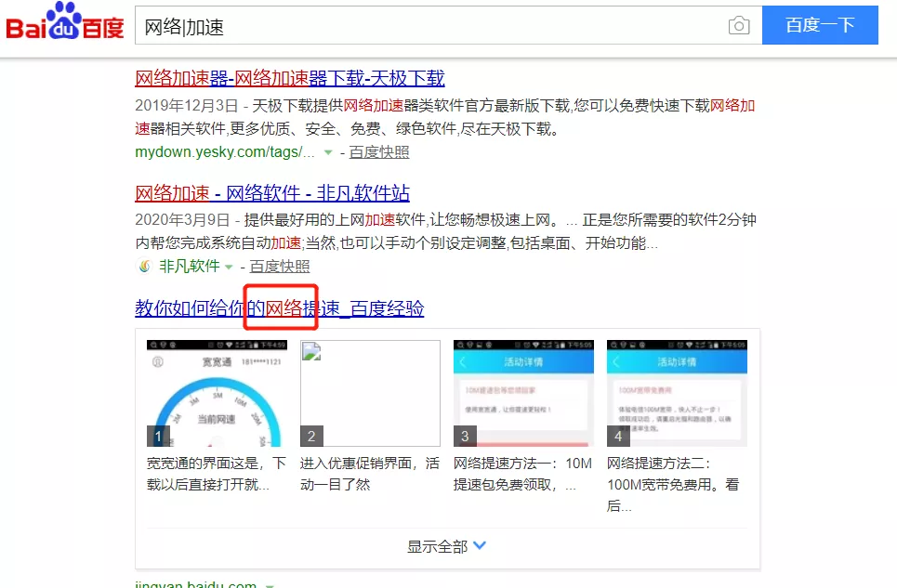This screenshot has height=588, width=897.
Task: Click the 非凡软件 site favicon icon
Action: (144, 267)
